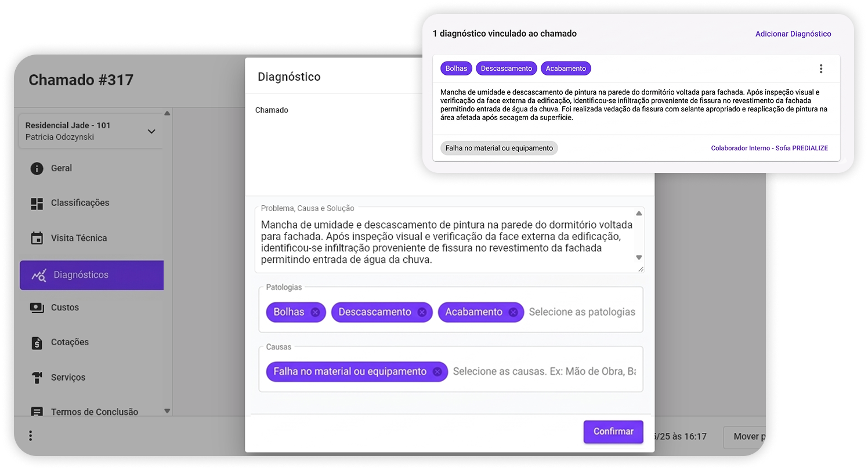868x470 pixels.
Task: Open the Colaborador Interno - Sofia PREDIALIZE link
Action: click(x=769, y=148)
